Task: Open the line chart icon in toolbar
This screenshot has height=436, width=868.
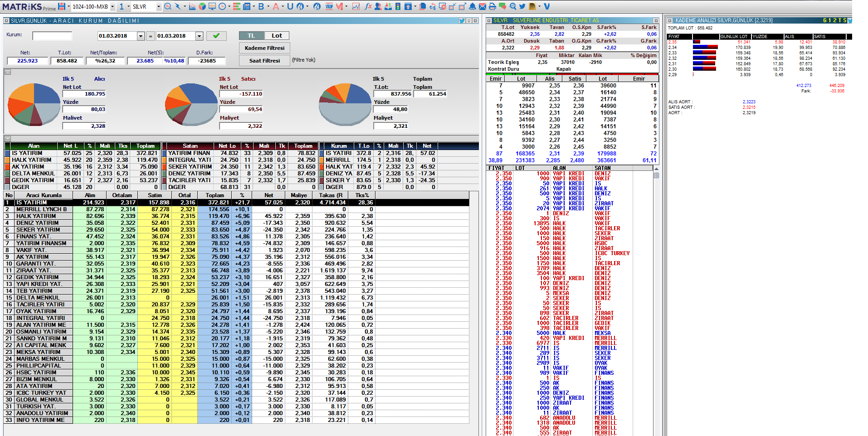Action: click(x=356, y=6)
